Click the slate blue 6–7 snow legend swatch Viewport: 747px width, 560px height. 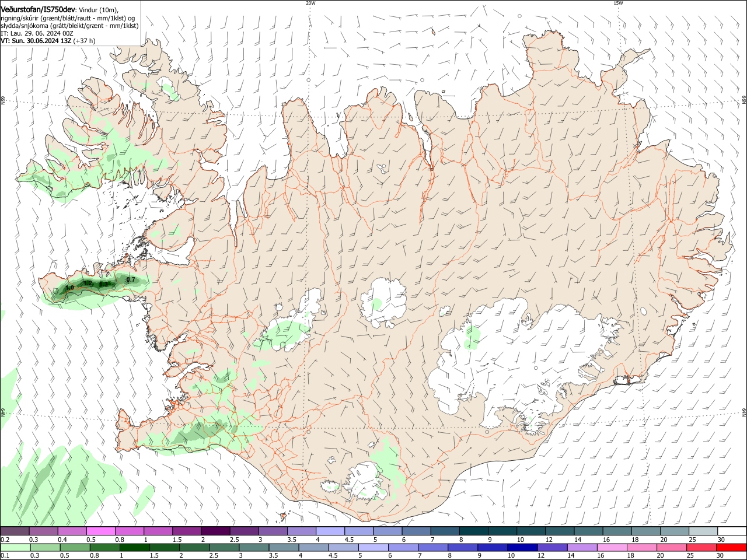pos(416,531)
